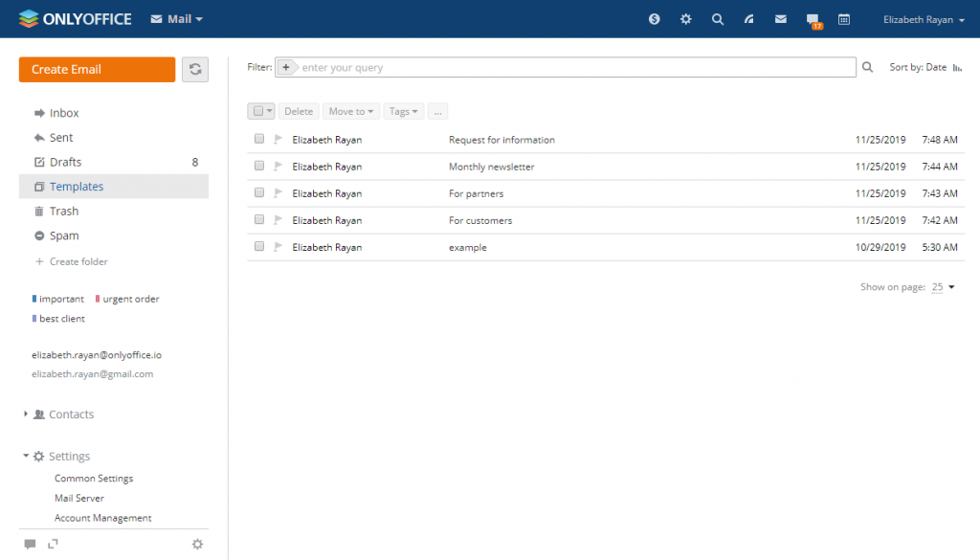Click the Delete button
Viewport: 980px width, 560px height.
299,111
